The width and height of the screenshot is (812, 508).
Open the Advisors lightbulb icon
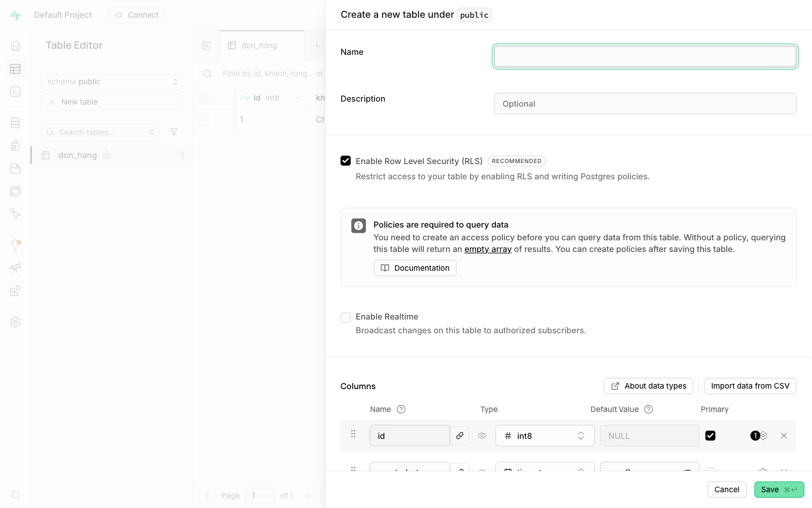tap(15, 245)
